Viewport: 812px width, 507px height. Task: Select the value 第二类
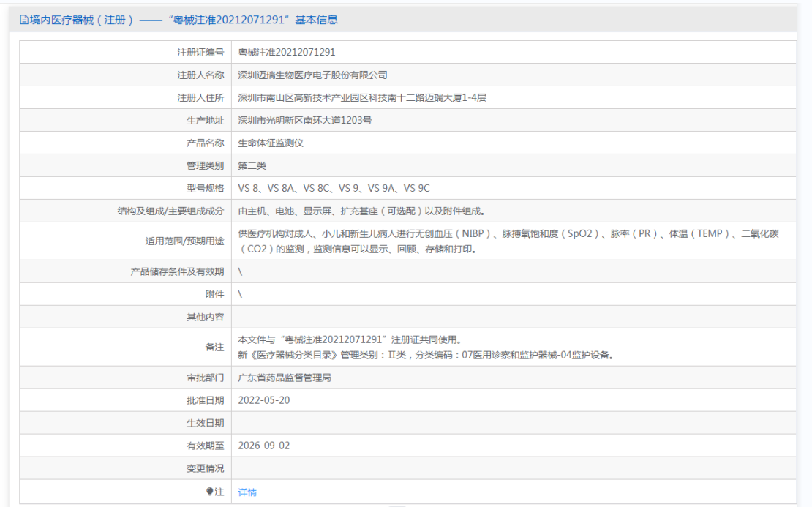coord(252,166)
